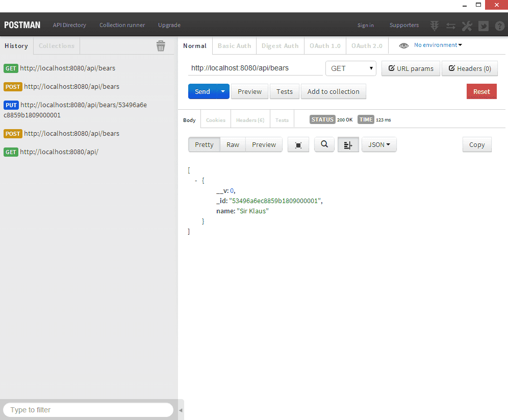Click the environment eye preview icon
508x420 pixels.
[403, 45]
